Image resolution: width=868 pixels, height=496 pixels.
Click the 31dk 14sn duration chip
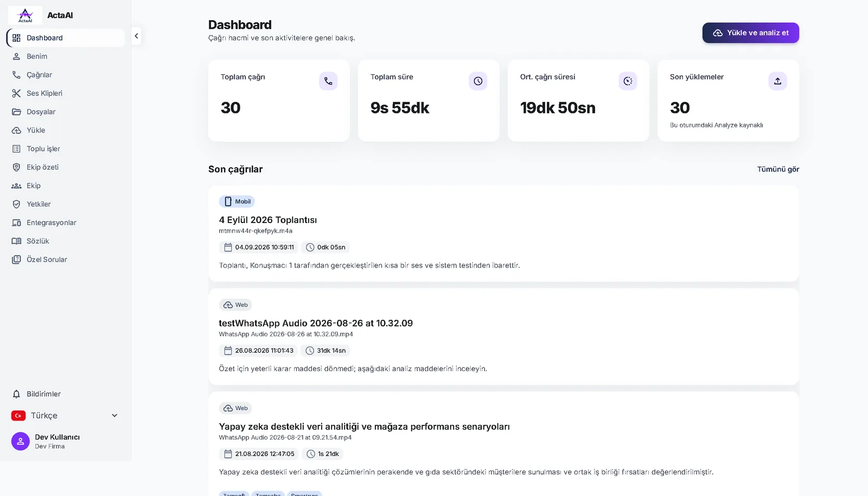(325, 351)
